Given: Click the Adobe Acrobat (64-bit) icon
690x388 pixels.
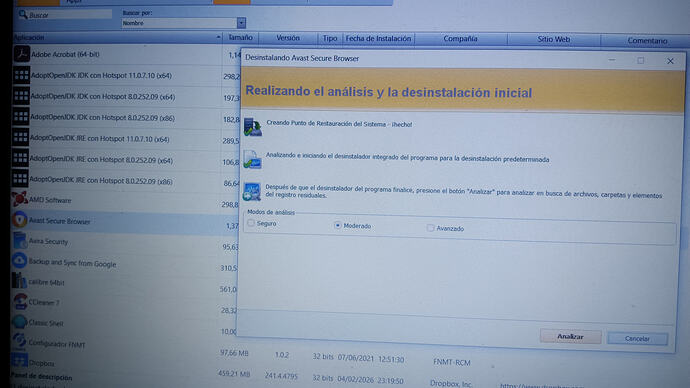Looking at the screenshot, I should pos(21,54).
